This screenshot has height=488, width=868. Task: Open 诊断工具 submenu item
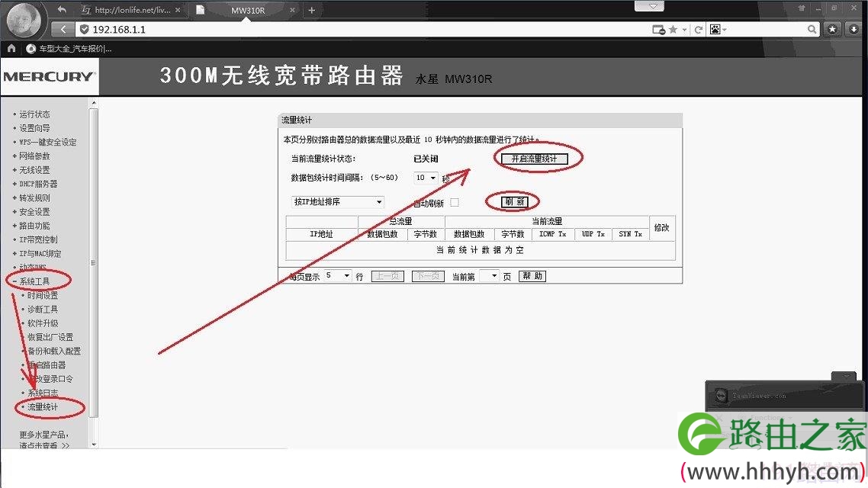click(x=43, y=310)
